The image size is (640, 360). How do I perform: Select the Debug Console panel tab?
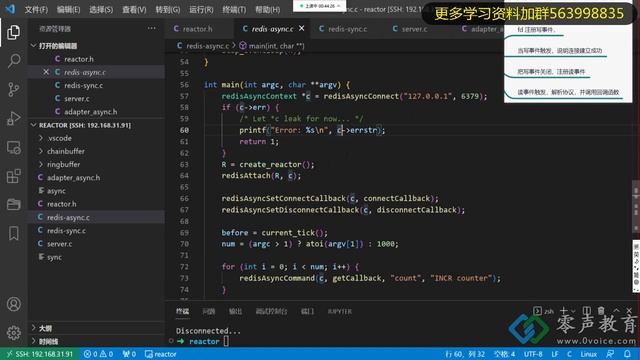[271, 311]
